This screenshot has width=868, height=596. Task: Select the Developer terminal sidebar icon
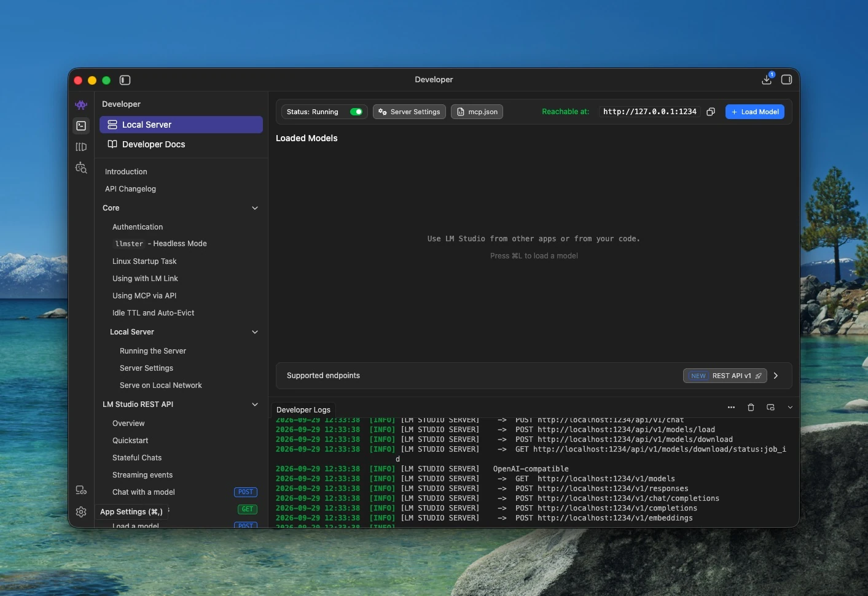point(81,126)
